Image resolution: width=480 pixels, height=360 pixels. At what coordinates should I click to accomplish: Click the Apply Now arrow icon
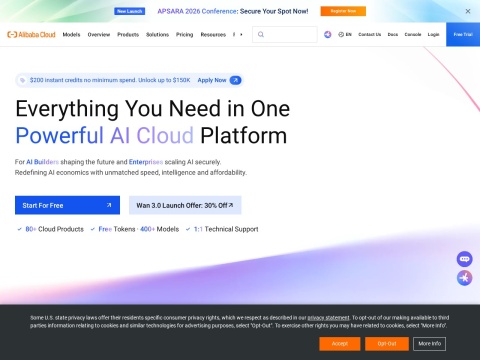pos(235,80)
